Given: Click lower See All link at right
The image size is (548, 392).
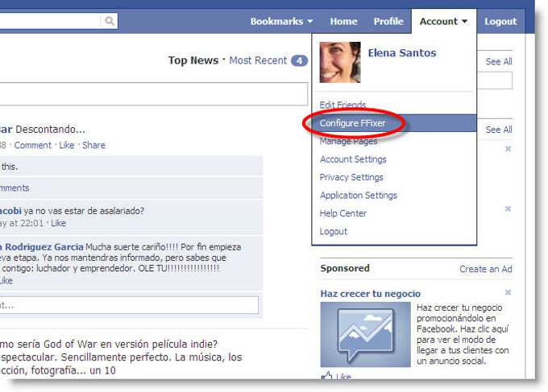Looking at the screenshot, I should 499,130.
